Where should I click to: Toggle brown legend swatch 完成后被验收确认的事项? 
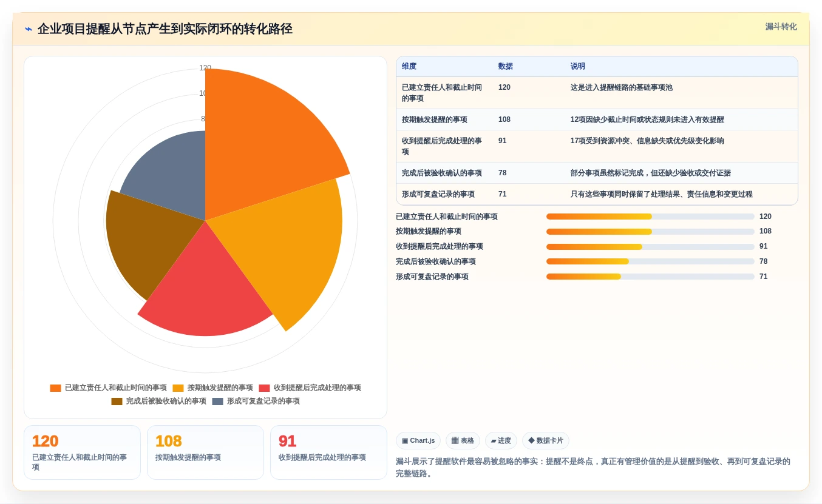[x=117, y=402]
